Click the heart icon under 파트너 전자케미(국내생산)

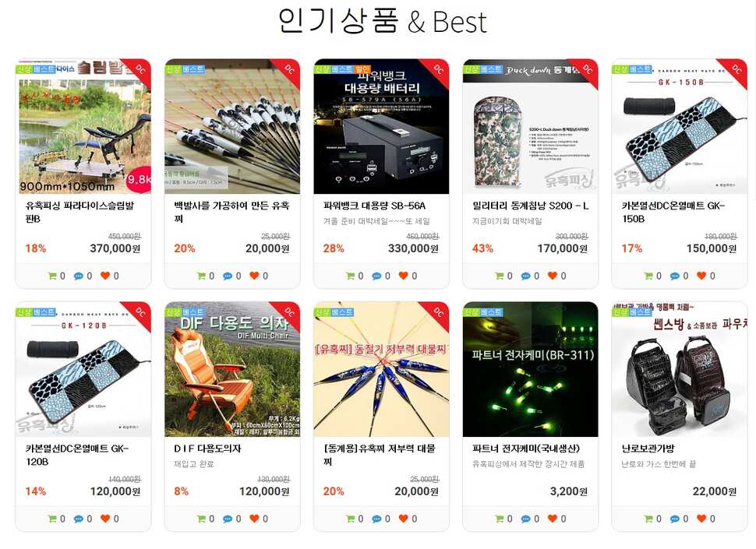pyautogui.click(x=552, y=518)
